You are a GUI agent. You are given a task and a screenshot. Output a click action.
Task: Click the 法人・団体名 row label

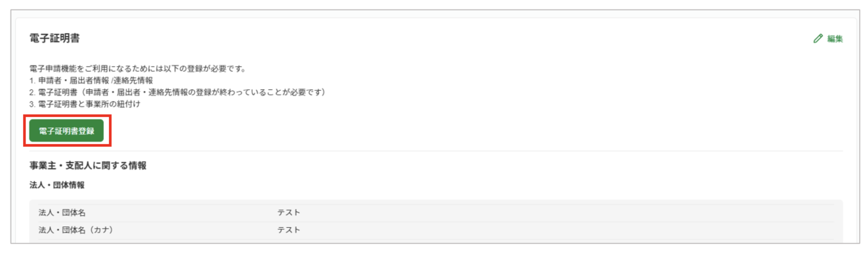click(x=62, y=212)
